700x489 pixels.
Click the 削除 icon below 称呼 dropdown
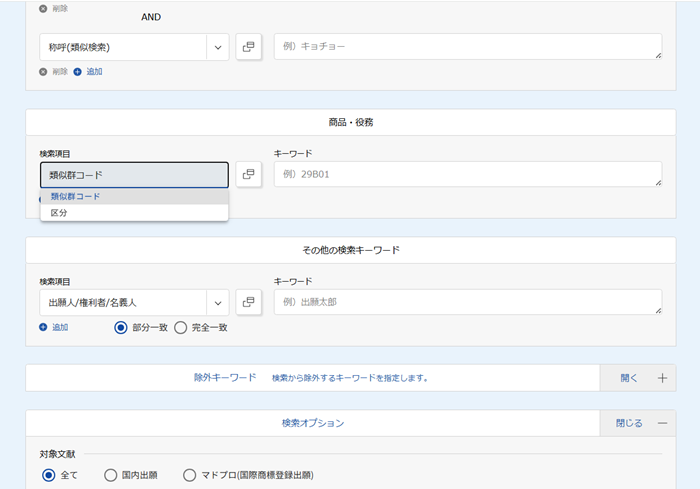[43, 71]
